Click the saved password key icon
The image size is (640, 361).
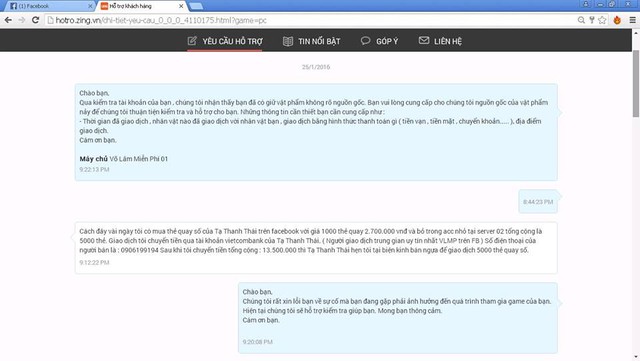591,20
